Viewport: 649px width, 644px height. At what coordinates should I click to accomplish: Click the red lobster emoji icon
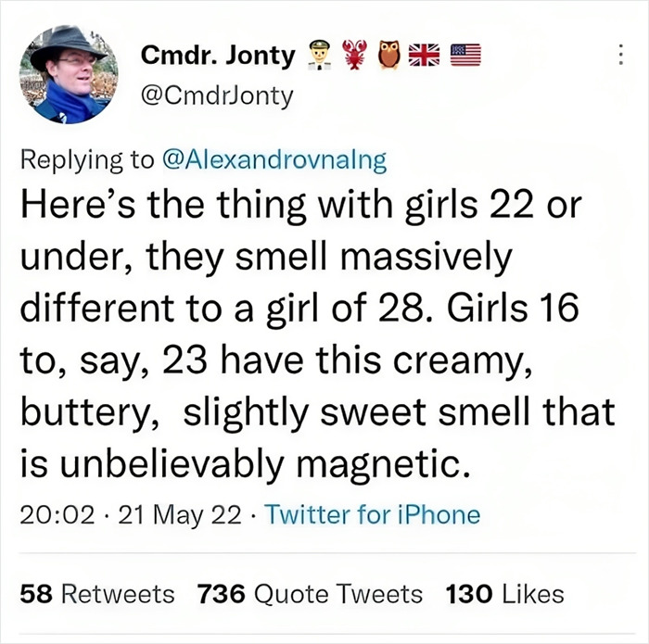(355, 57)
